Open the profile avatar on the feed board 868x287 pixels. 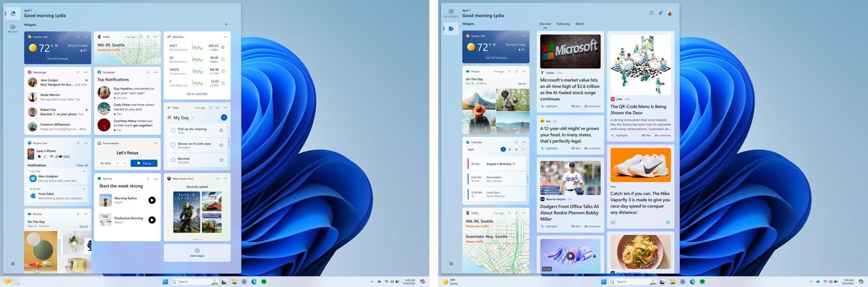click(x=670, y=13)
